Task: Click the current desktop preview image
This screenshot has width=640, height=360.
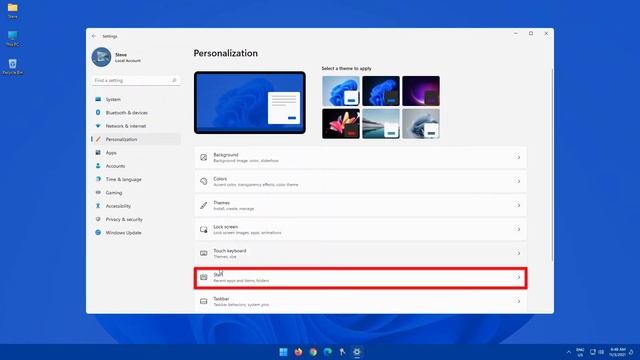Action: pos(250,102)
